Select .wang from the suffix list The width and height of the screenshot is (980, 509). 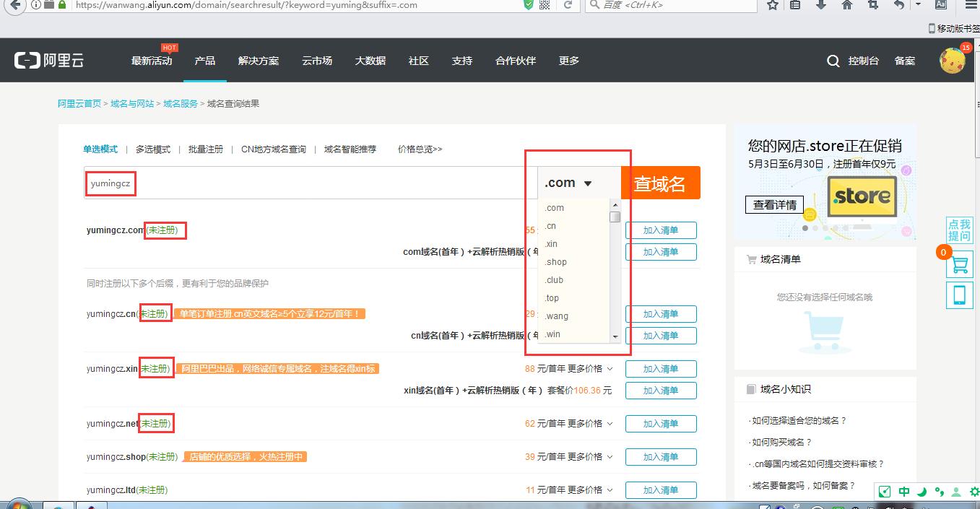[x=556, y=316]
